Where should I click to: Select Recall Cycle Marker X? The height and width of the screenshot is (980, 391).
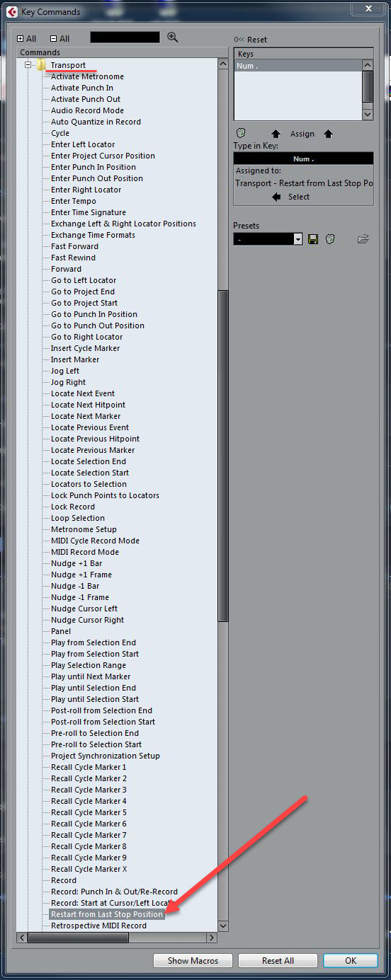click(89, 869)
